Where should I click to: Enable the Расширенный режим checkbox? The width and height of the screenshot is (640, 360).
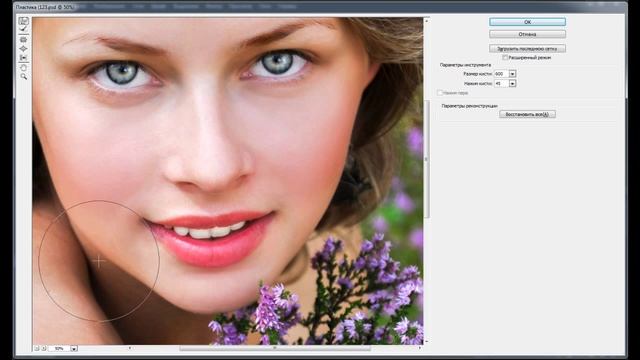(505, 58)
